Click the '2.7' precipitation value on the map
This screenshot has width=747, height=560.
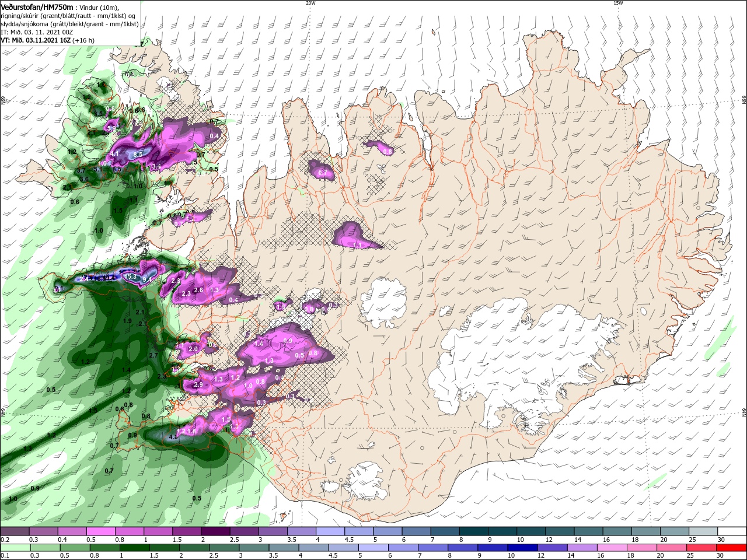point(153,355)
